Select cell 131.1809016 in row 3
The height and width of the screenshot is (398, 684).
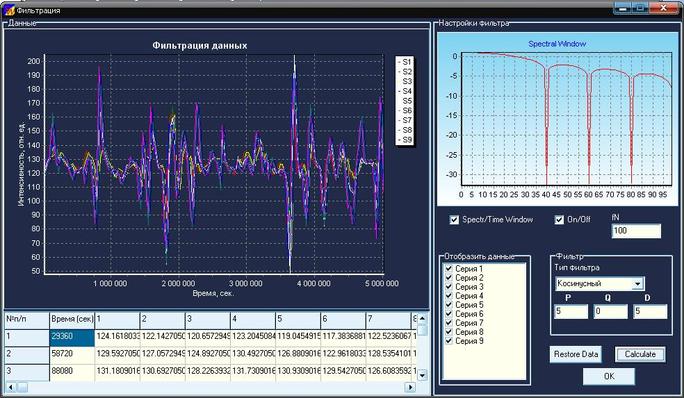[x=117, y=372]
